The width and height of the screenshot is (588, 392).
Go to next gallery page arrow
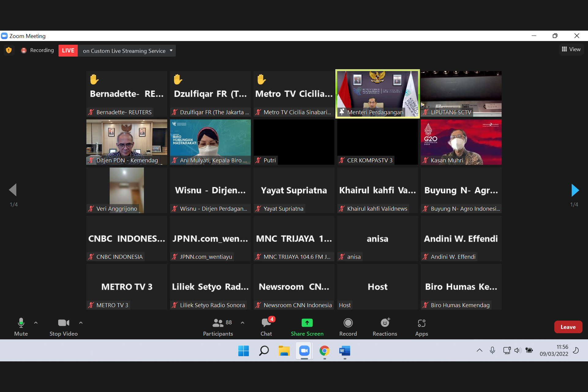pyautogui.click(x=575, y=190)
